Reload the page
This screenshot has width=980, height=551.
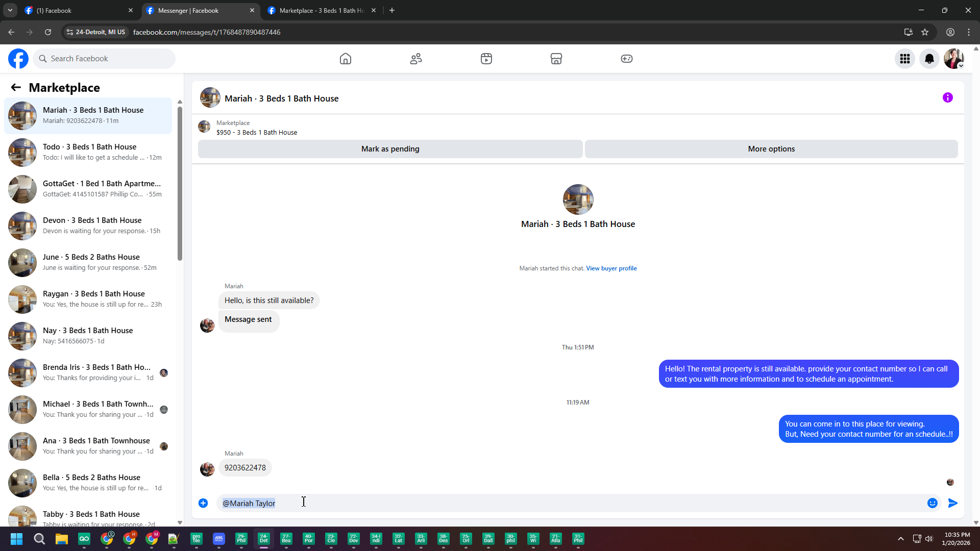point(48,32)
